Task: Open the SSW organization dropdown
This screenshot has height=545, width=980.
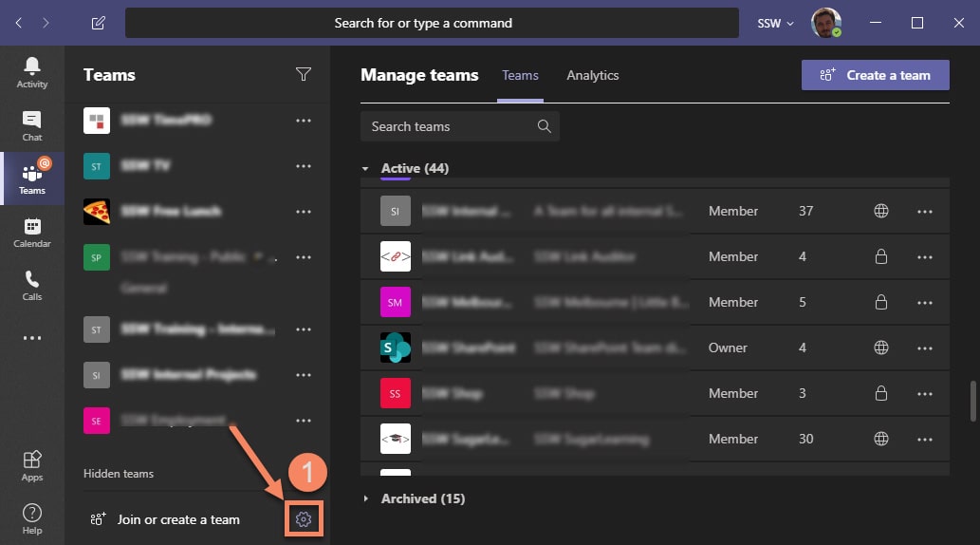Action: (775, 23)
